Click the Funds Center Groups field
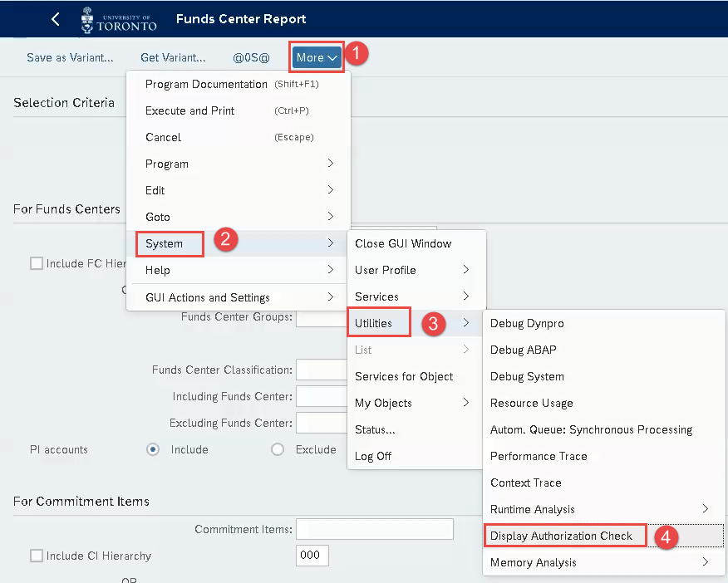This screenshot has width=728, height=583. (322, 319)
